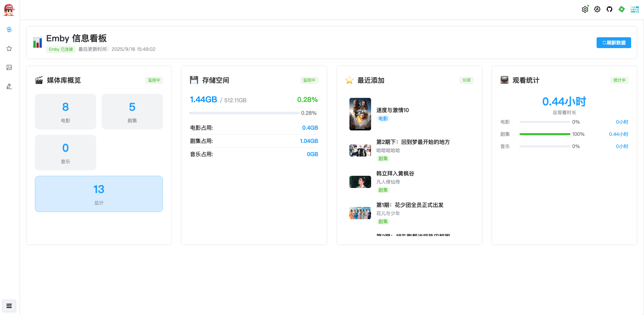Click the storage usage progress bar

[x=244, y=113]
